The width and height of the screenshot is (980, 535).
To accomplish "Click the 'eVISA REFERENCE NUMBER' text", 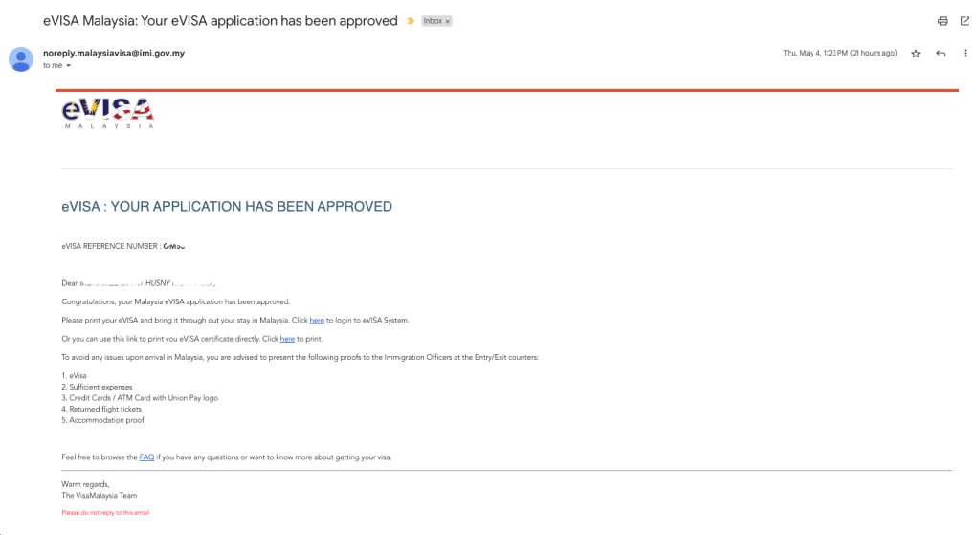I will (x=109, y=246).
